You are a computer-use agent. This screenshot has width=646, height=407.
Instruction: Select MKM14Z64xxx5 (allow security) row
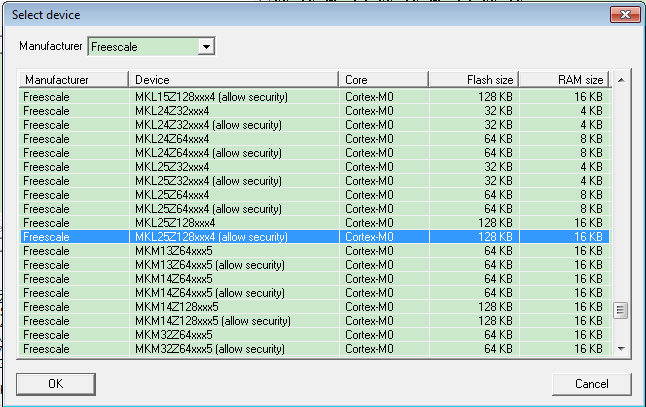tap(315, 293)
